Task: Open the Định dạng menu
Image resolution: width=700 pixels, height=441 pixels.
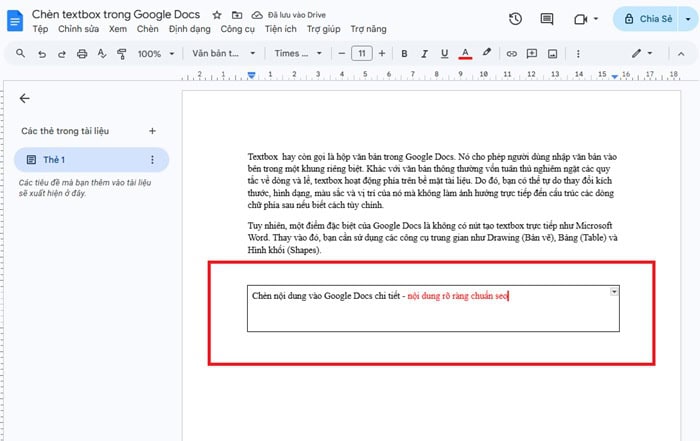Action: 190,29
